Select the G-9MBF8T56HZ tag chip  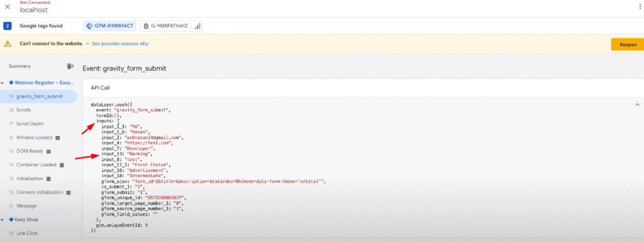[x=166, y=26]
